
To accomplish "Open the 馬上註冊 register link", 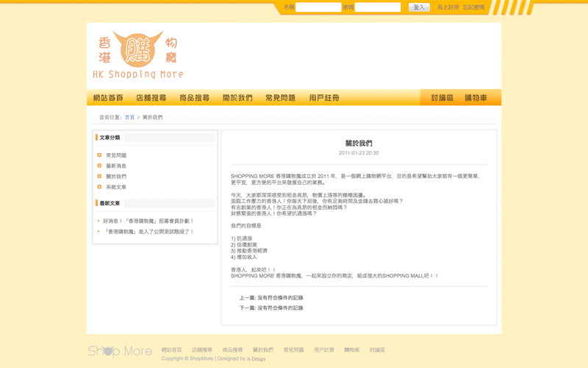I will pyautogui.click(x=448, y=7).
